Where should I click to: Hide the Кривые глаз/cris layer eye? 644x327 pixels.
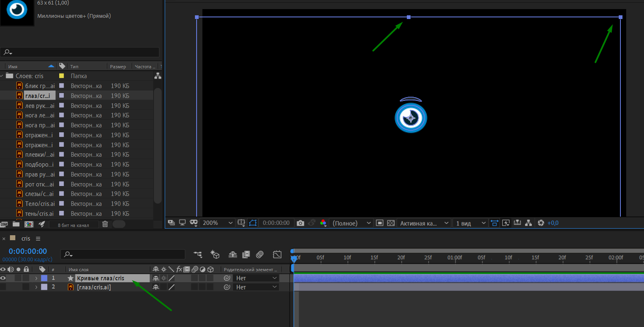3,278
